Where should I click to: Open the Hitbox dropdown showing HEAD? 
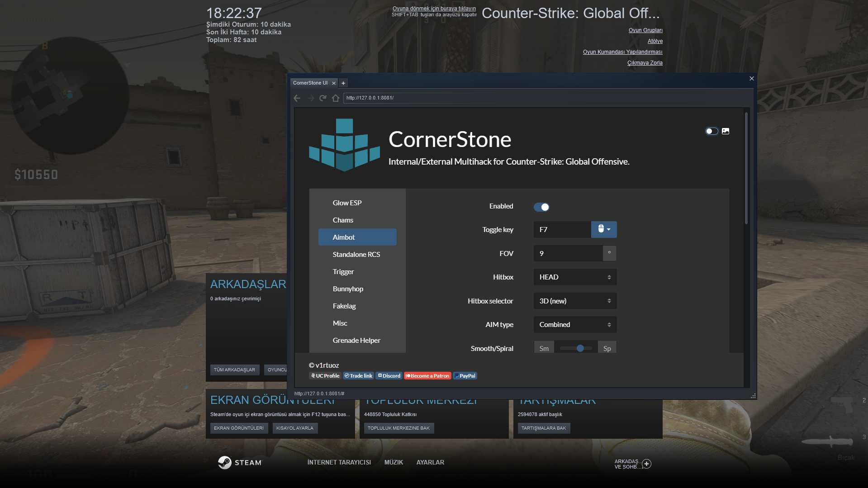point(575,277)
